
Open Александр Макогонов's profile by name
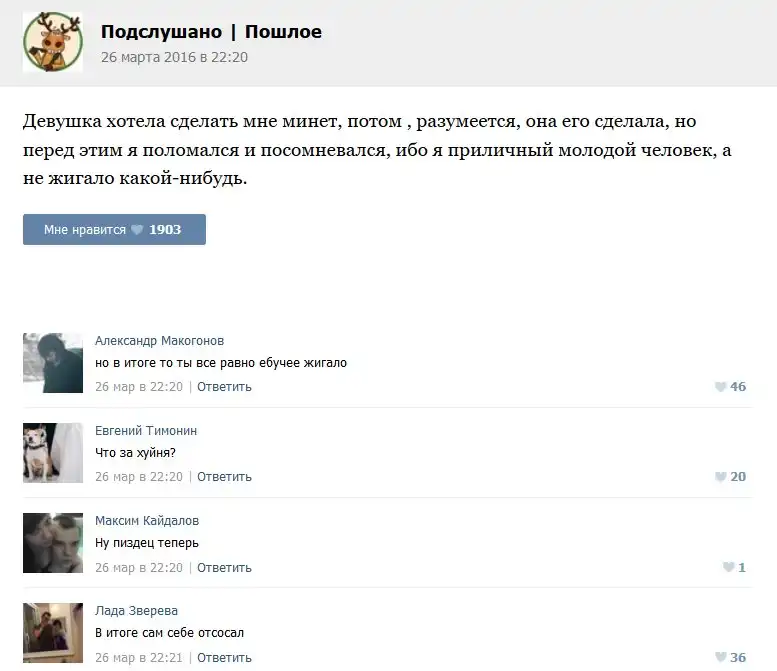159,341
